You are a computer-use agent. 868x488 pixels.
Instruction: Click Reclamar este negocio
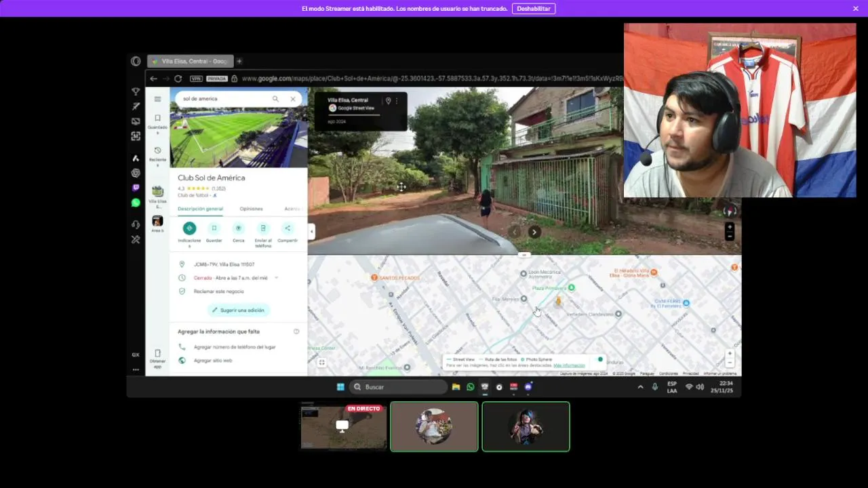218,291
